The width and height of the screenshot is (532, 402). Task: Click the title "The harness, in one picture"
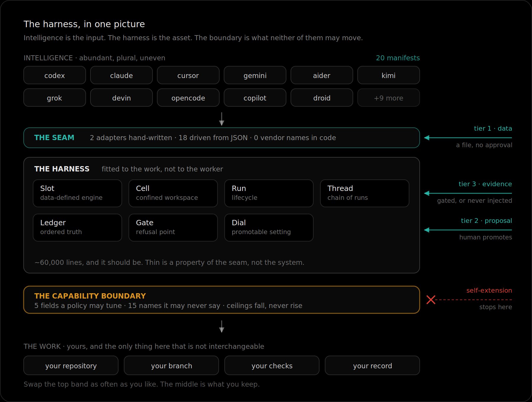click(84, 24)
